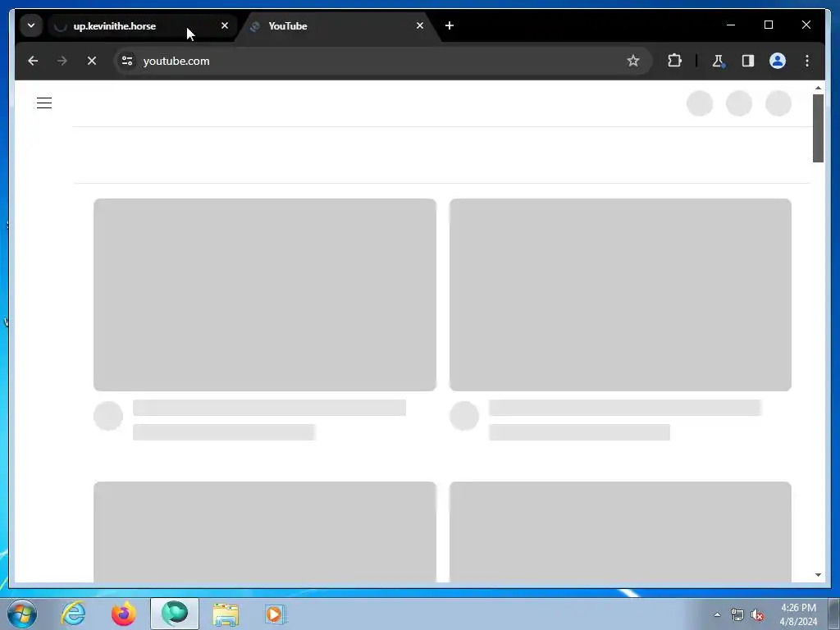Open network status tray icon
The image size is (840, 630).
point(737,615)
